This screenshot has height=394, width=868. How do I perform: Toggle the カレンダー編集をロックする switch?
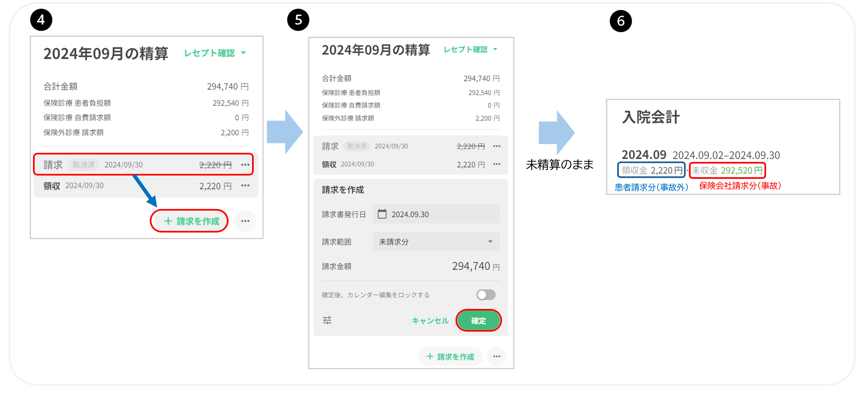[486, 295]
